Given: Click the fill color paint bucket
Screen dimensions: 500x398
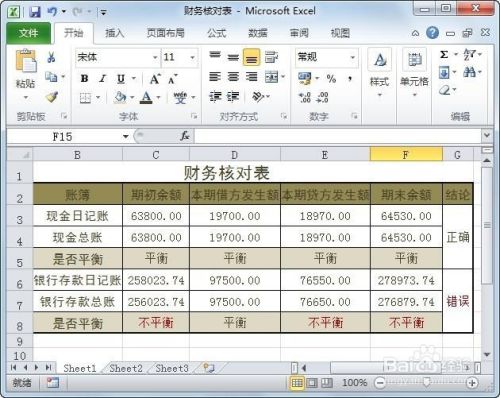Looking at the screenshot, I should (120, 97).
